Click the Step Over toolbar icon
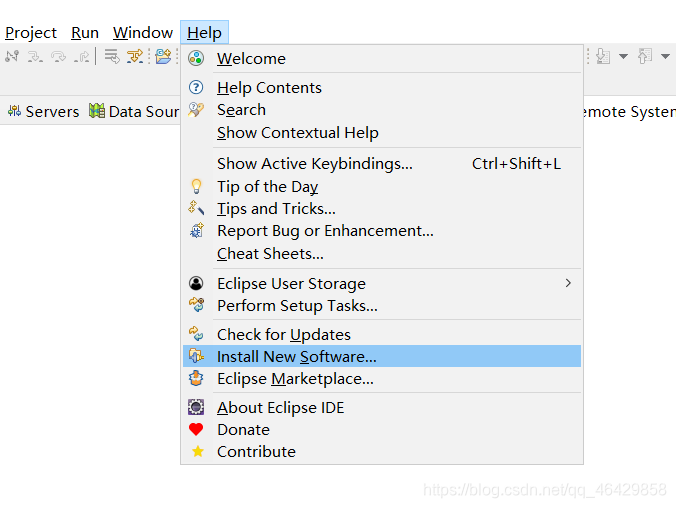 click(x=58, y=56)
